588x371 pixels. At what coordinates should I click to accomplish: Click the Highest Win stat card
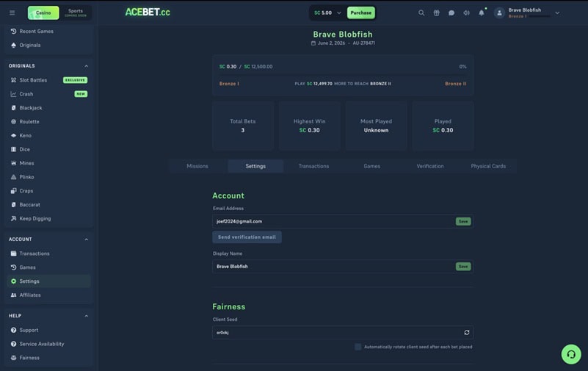coord(309,126)
